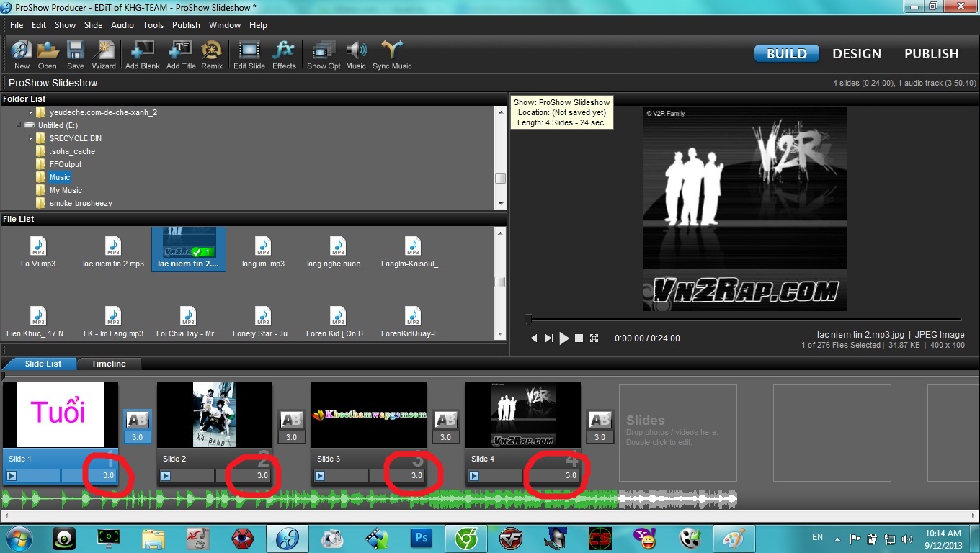980x553 pixels.
Task: Toggle the Slide 1 play icon
Action: [x=12, y=476]
